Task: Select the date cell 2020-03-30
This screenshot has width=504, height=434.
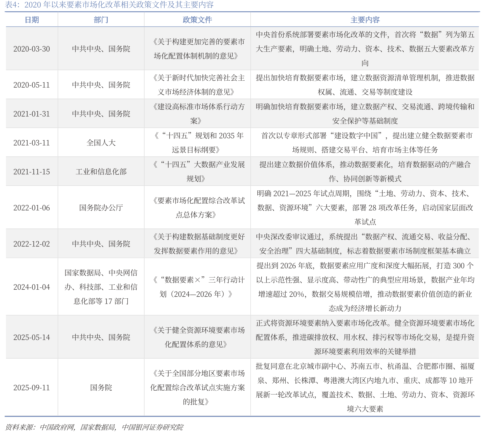Action: 32,49
